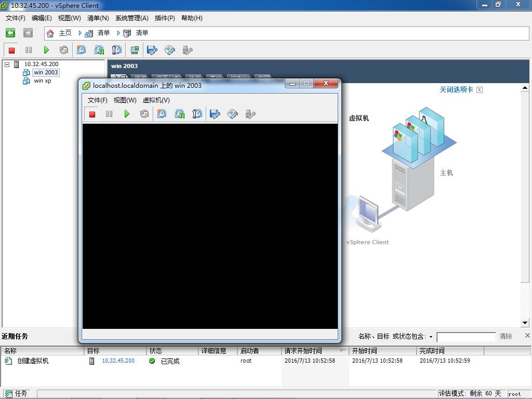
Task: Click 任务 button in status bar
Action: coord(16,394)
